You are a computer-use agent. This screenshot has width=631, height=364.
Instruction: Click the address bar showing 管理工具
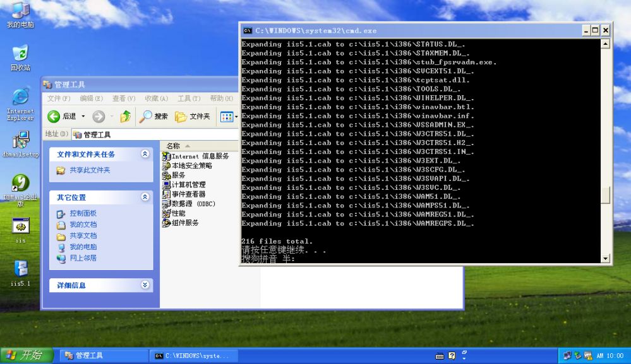click(x=155, y=134)
